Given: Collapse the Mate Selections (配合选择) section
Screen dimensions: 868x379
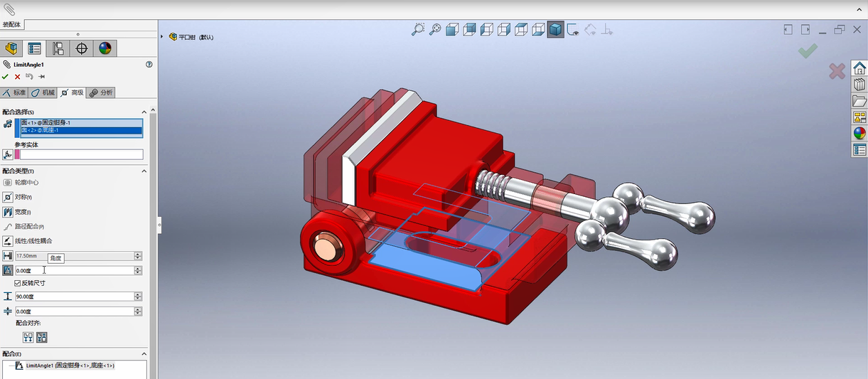Looking at the screenshot, I should coord(144,112).
